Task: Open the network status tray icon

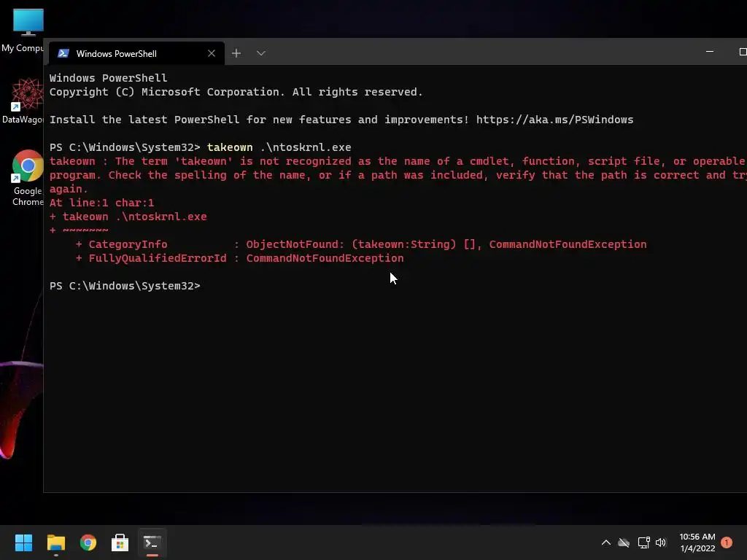Action: point(643,542)
